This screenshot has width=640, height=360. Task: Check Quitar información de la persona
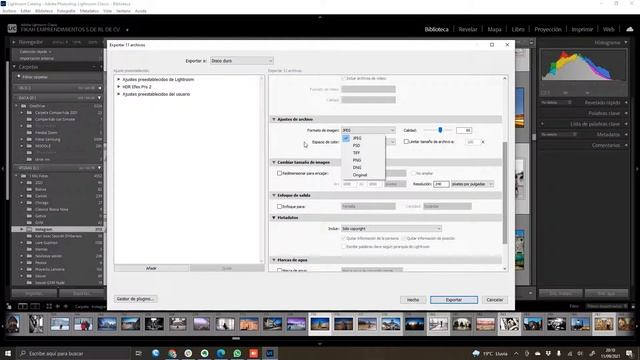pyautogui.click(x=344, y=238)
